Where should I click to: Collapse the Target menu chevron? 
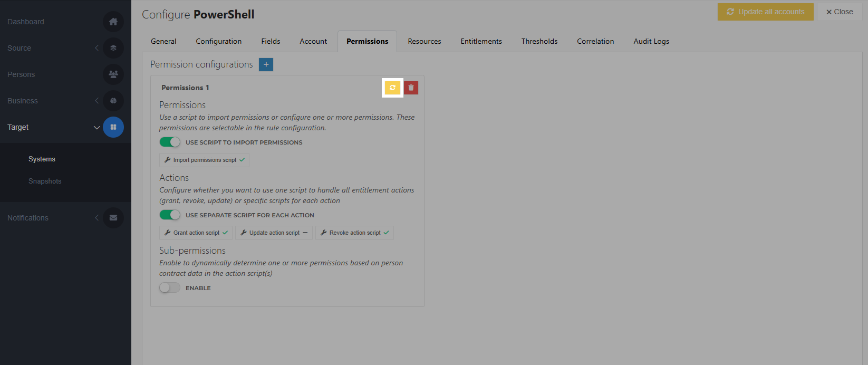(x=97, y=127)
